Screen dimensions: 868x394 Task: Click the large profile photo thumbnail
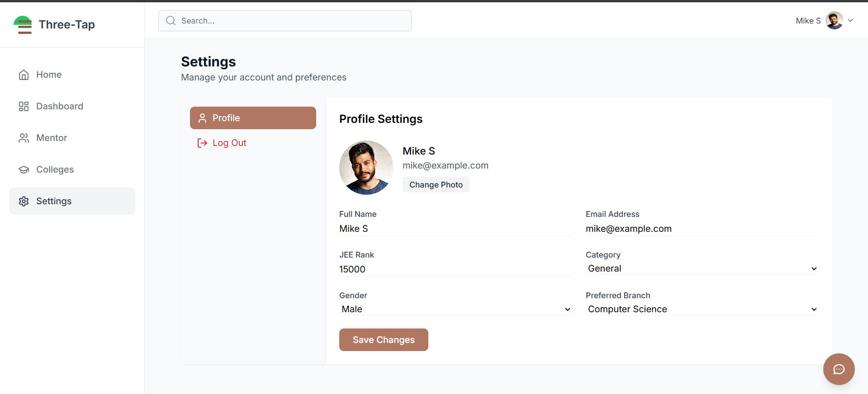tap(366, 168)
